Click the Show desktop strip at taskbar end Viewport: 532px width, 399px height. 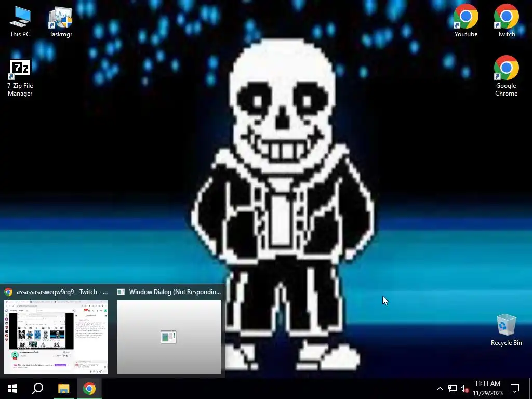coord(530,389)
